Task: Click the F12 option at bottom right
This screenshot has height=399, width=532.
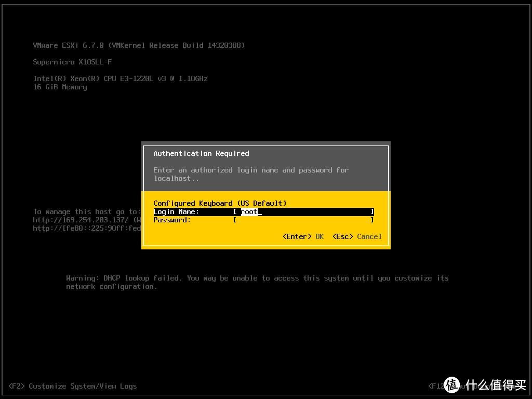Action: (435, 386)
